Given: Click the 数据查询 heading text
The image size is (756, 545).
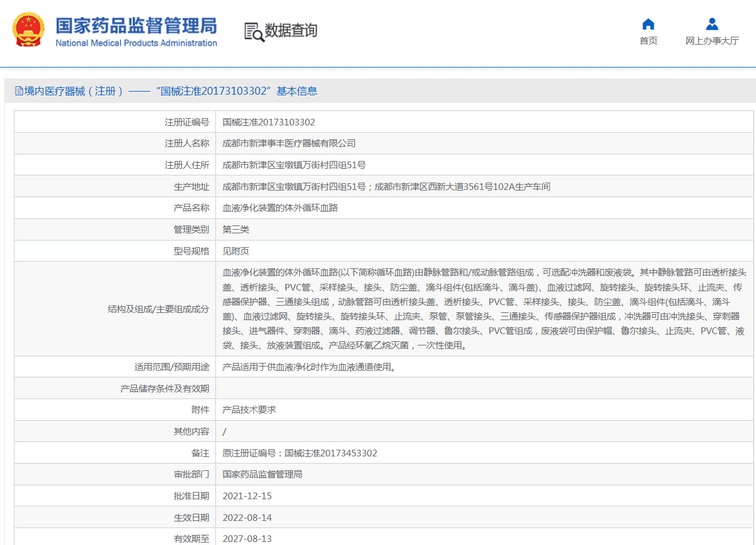Looking at the screenshot, I should pos(291,30).
